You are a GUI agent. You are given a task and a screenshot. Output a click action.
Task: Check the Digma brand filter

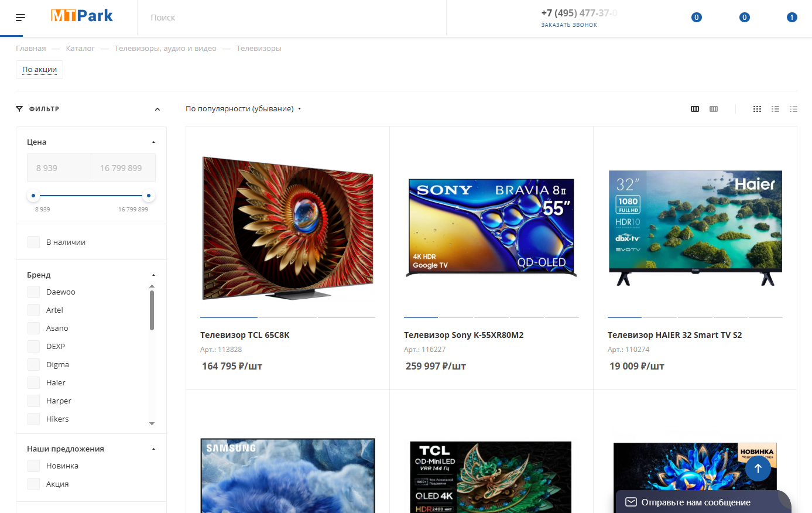[34, 364]
